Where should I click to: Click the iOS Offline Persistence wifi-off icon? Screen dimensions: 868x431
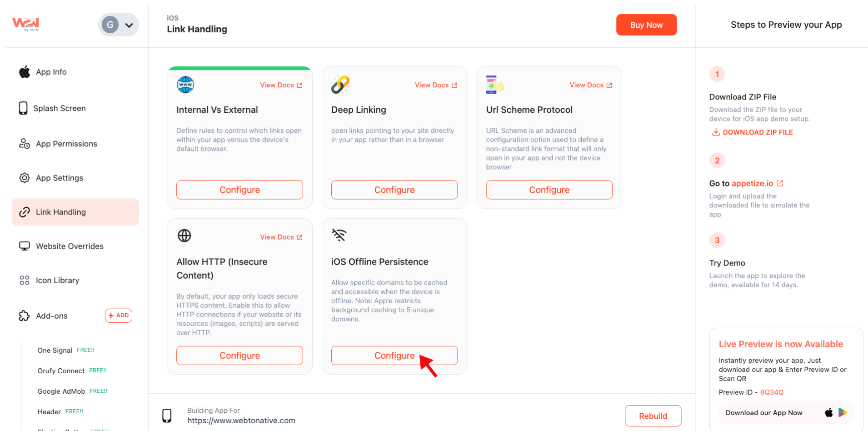(x=339, y=235)
